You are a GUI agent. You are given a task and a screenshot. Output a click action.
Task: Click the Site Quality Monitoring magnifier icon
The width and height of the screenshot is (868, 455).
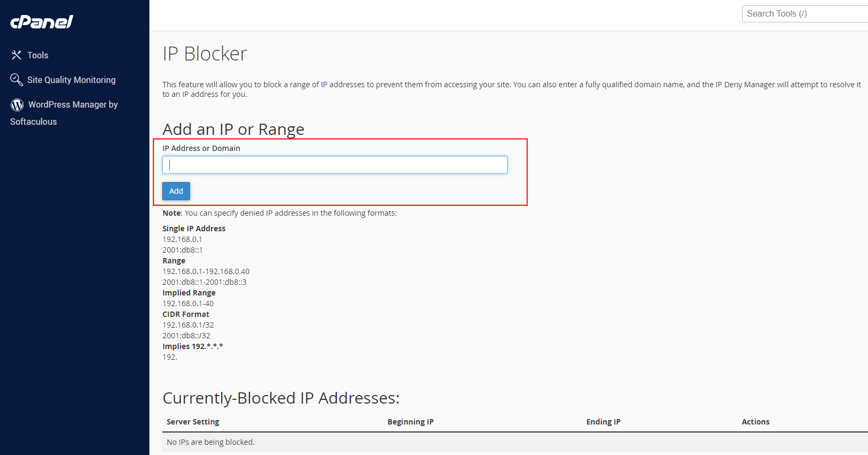click(x=17, y=80)
